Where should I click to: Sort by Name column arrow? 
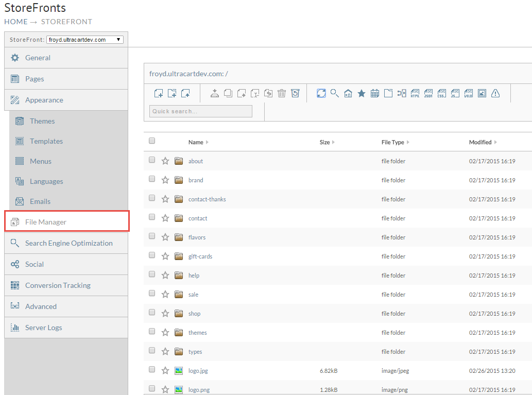[208, 142]
